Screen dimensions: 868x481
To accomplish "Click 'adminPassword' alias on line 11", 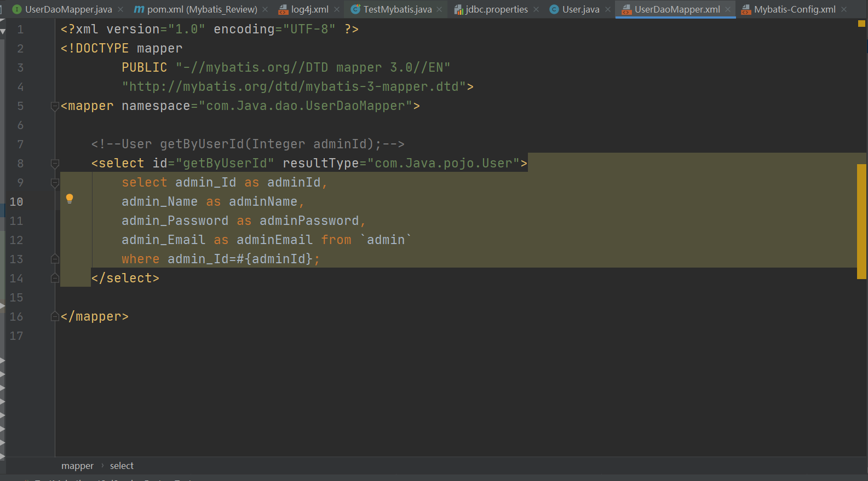I will pos(309,221).
